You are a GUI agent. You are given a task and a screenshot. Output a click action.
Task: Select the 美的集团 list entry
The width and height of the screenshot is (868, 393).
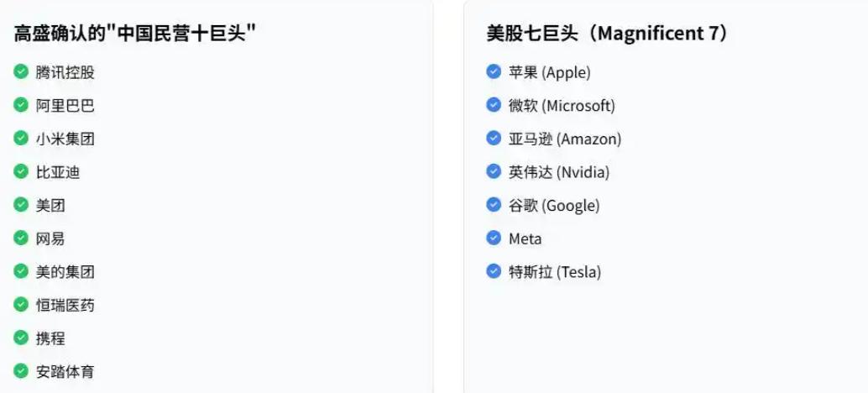tap(65, 271)
